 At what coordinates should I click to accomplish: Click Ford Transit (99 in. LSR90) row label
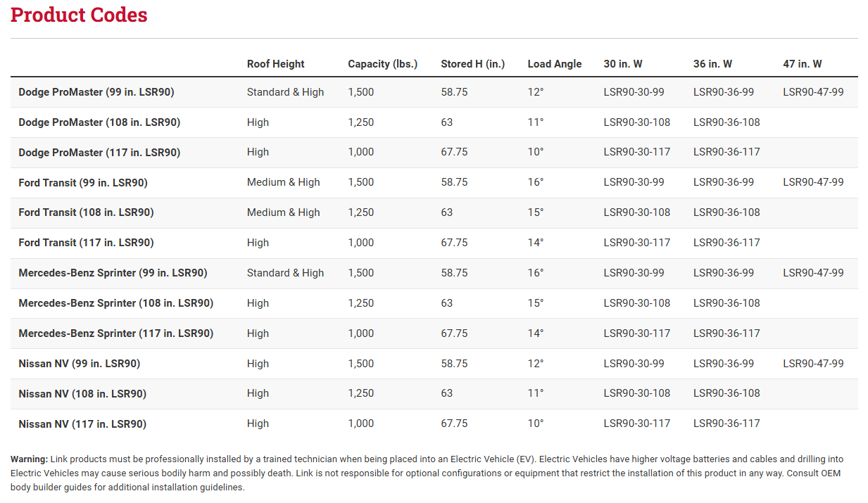click(83, 182)
